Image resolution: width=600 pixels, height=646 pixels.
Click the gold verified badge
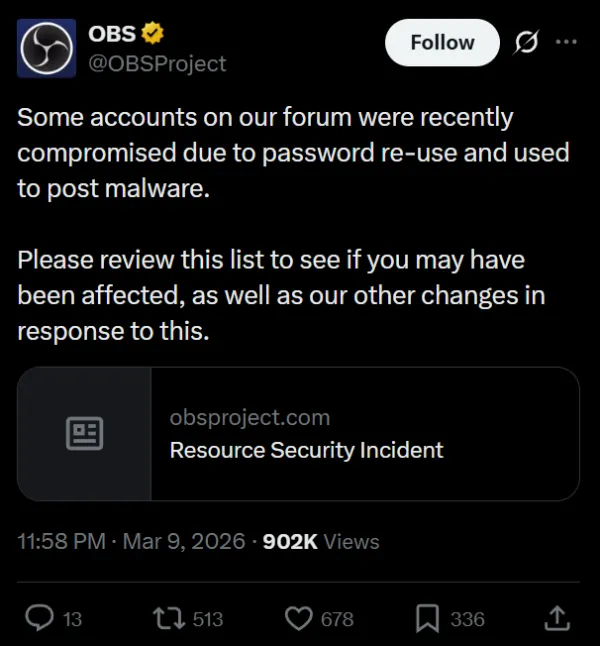(x=152, y=34)
